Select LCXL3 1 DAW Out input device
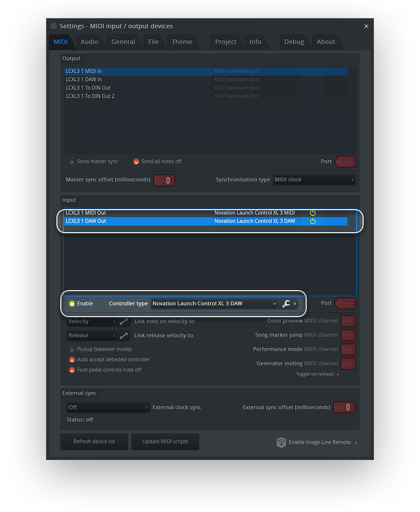Image resolution: width=420 pixels, height=512 pixels. (x=206, y=221)
